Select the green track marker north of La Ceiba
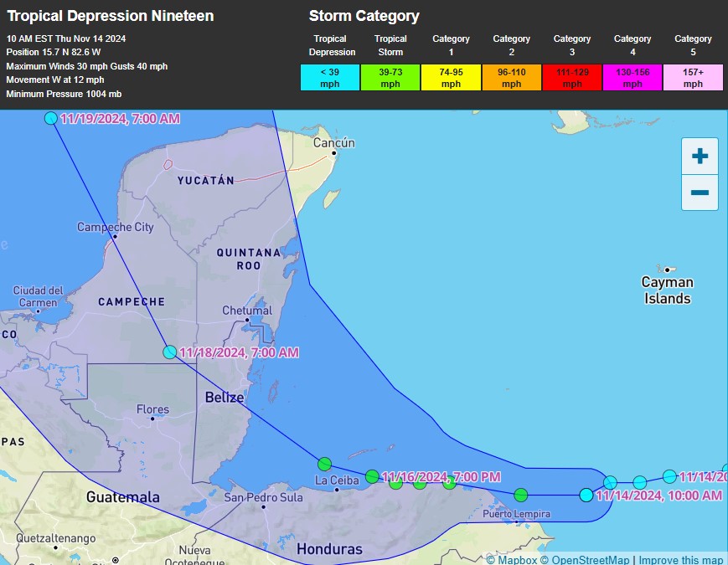728x565 pixels. [325, 464]
